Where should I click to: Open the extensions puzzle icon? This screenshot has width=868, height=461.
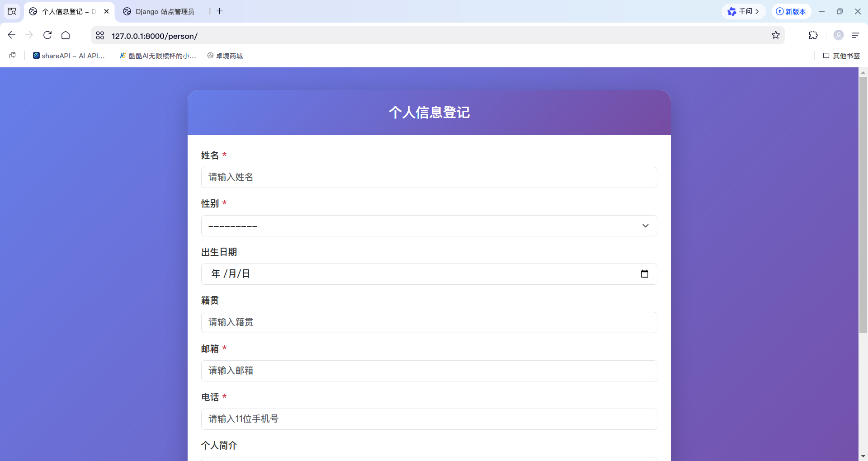tap(813, 35)
